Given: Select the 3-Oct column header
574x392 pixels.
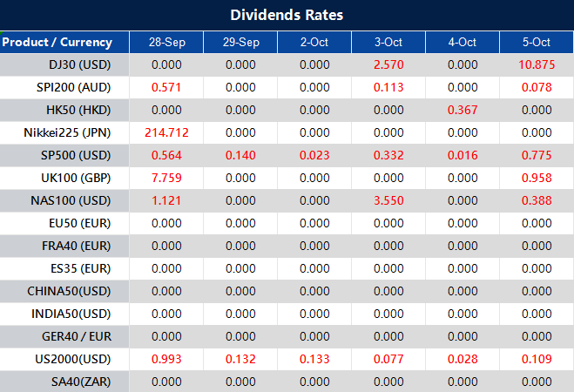Looking at the screenshot, I should [x=388, y=42].
